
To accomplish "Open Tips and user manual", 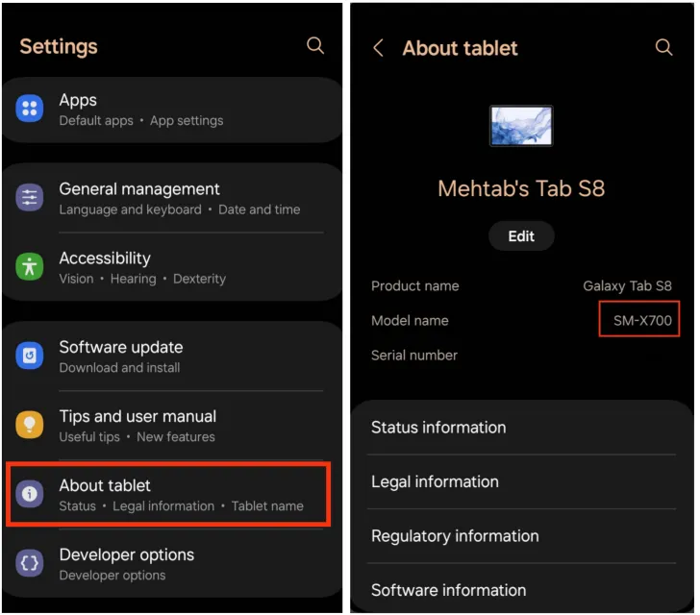I will tap(172, 426).
